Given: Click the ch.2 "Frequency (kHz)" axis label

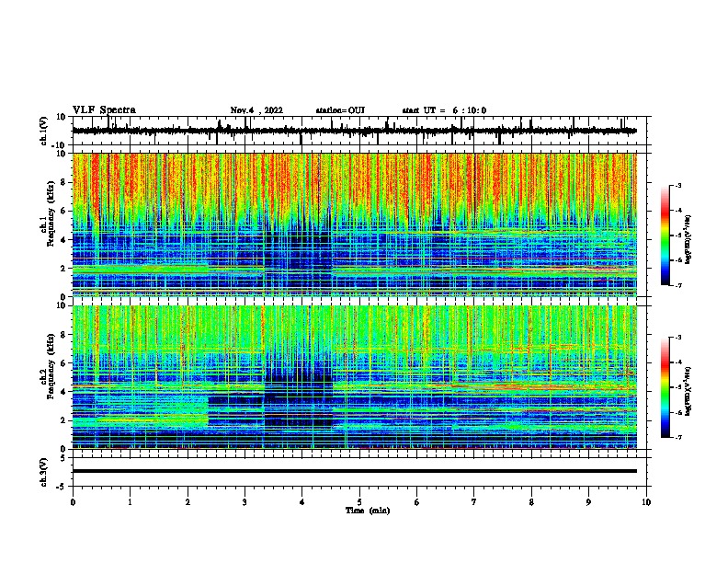Looking at the screenshot, I should [51, 366].
